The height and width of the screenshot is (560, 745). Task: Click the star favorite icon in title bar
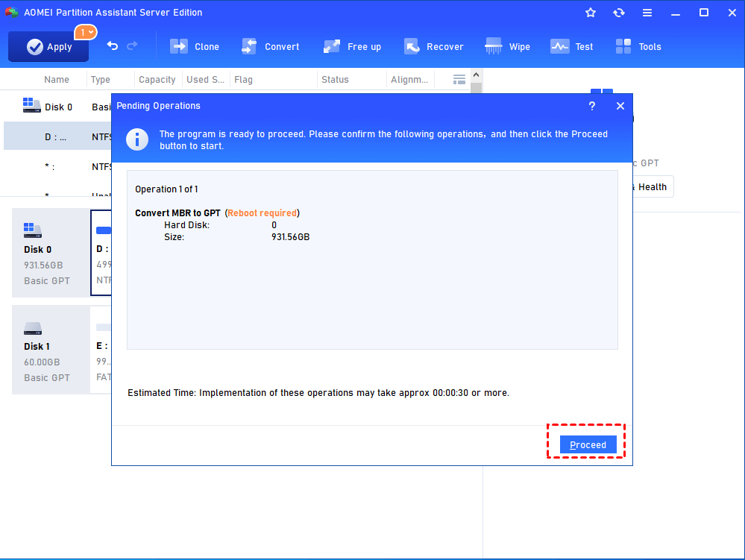pyautogui.click(x=591, y=13)
